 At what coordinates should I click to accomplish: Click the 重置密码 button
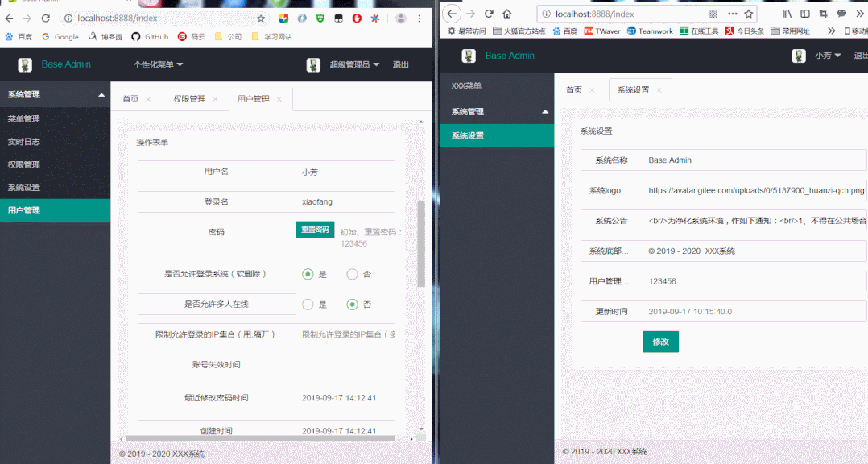[x=315, y=230]
